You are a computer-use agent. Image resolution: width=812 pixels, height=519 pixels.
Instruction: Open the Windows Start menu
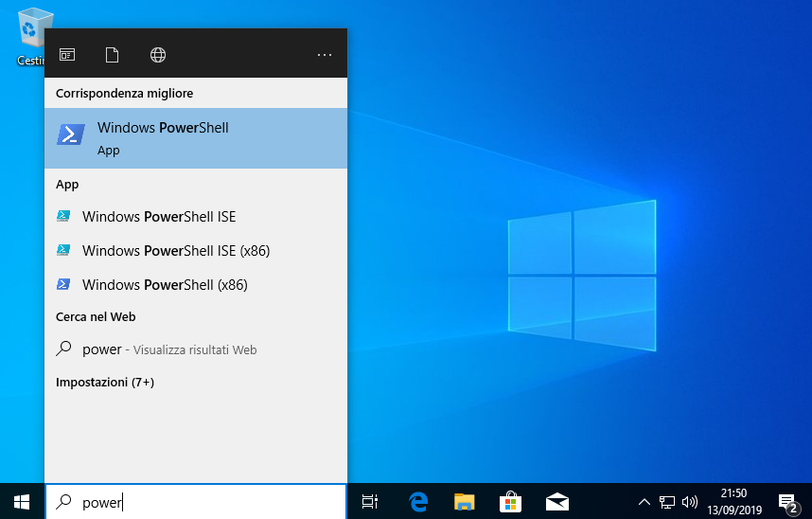point(22,501)
